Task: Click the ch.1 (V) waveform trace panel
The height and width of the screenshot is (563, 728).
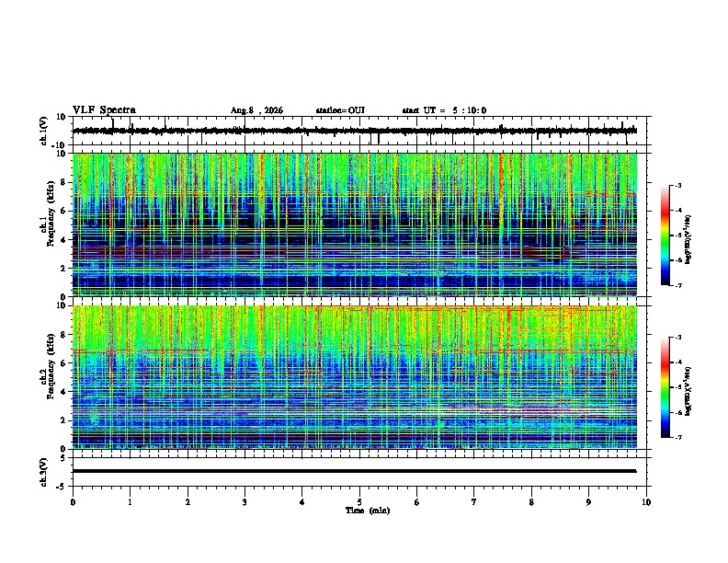Action: (x=361, y=131)
